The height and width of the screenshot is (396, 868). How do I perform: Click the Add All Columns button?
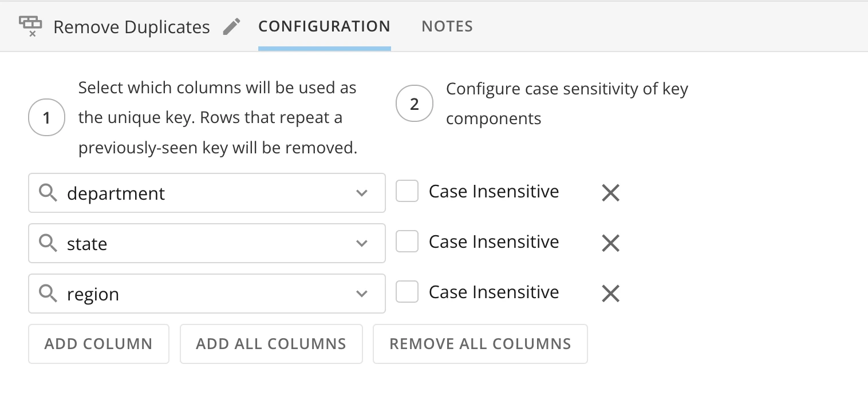pyautogui.click(x=271, y=344)
